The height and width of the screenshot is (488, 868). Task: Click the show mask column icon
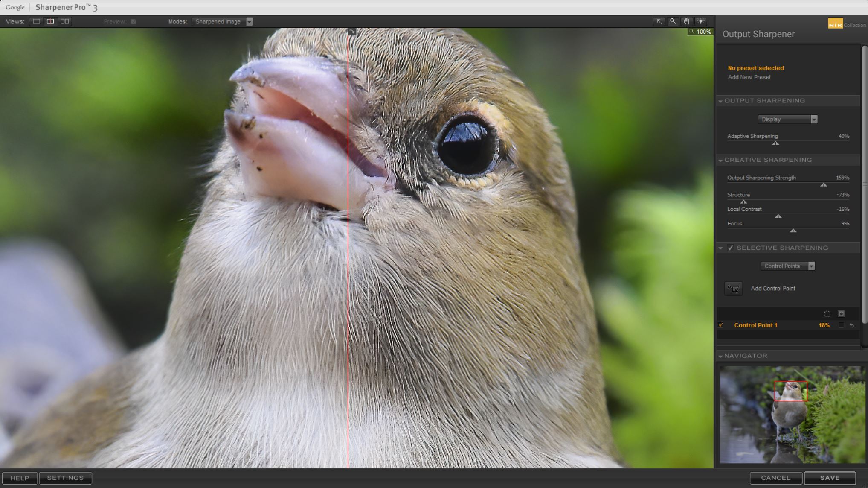[841, 314]
